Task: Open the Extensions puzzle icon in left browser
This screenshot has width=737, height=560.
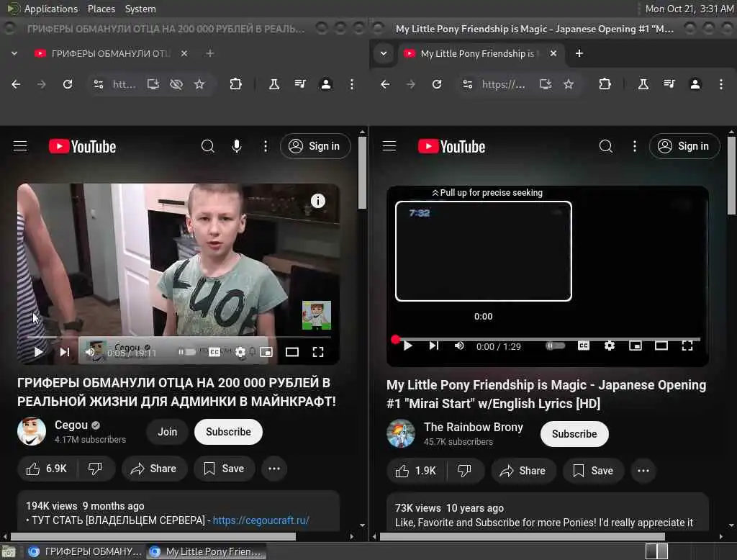Action: click(x=235, y=84)
